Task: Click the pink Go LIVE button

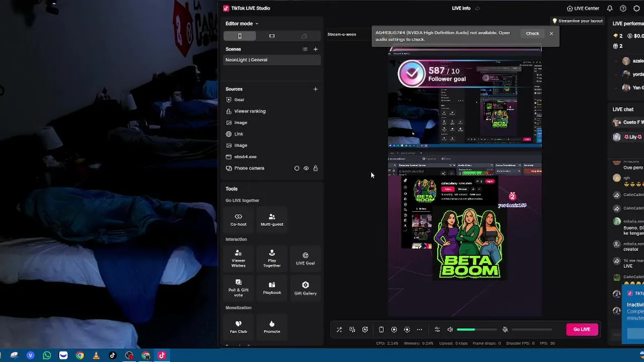Action: [x=582, y=329]
